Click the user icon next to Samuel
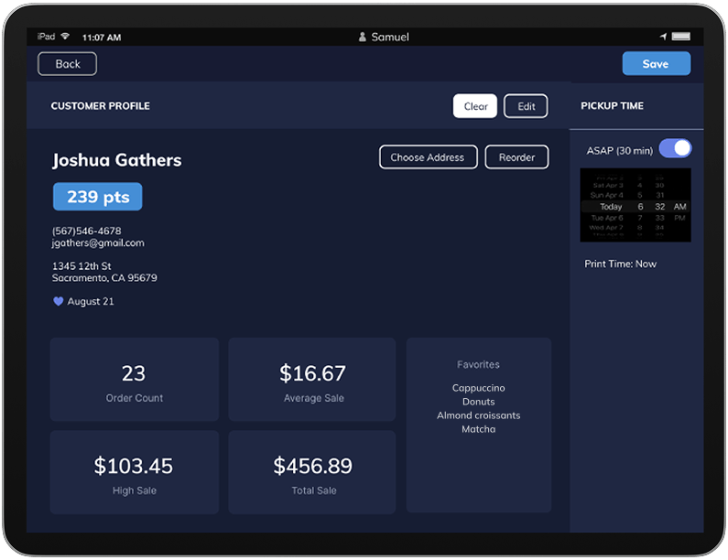728x560 pixels. coord(362,37)
